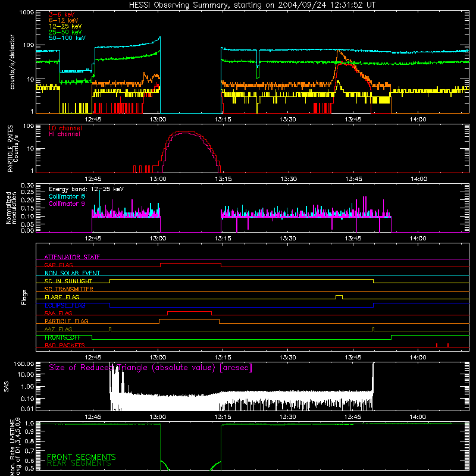Screen dimensions: 476x476
Task: Click the FRONT SEGMENTS legend label
Action: point(82,457)
